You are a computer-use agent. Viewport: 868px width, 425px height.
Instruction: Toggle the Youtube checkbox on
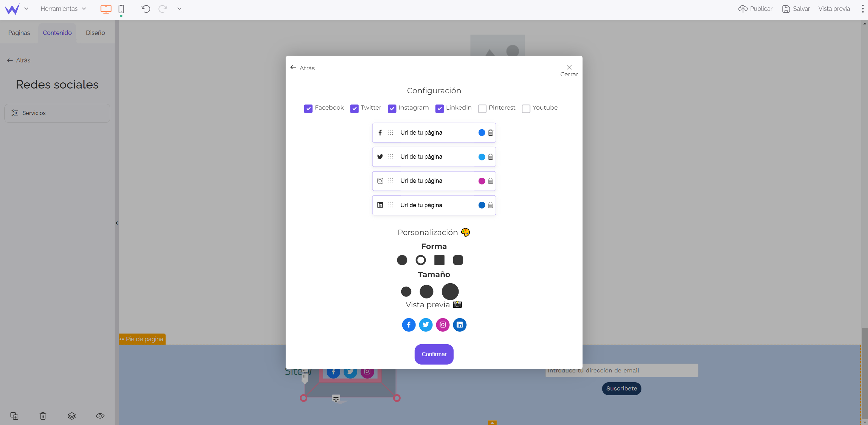pos(526,108)
